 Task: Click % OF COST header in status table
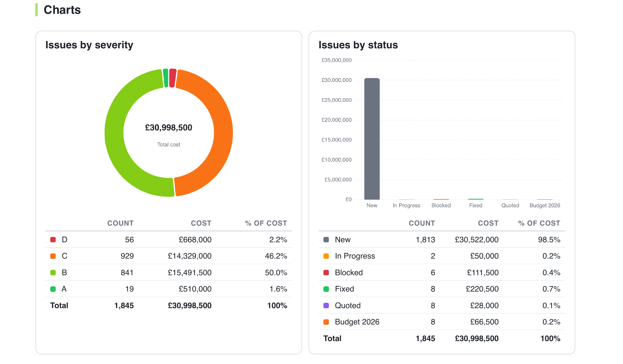coord(539,223)
